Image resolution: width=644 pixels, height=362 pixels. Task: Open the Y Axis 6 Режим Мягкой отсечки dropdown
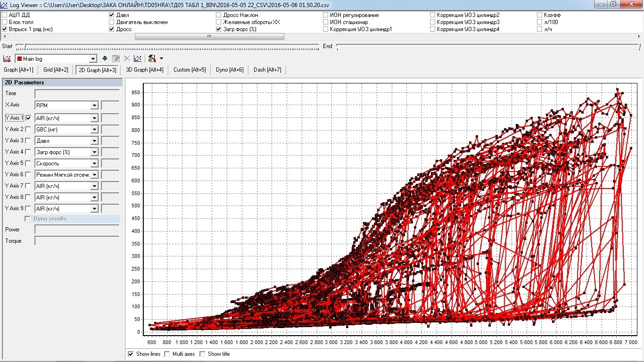click(94, 175)
